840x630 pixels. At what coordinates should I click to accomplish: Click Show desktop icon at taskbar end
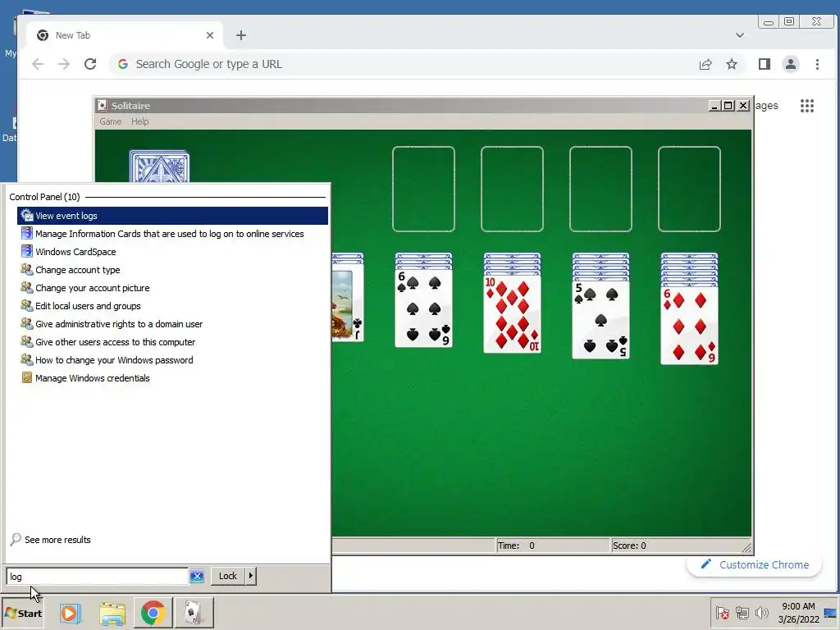click(x=831, y=613)
